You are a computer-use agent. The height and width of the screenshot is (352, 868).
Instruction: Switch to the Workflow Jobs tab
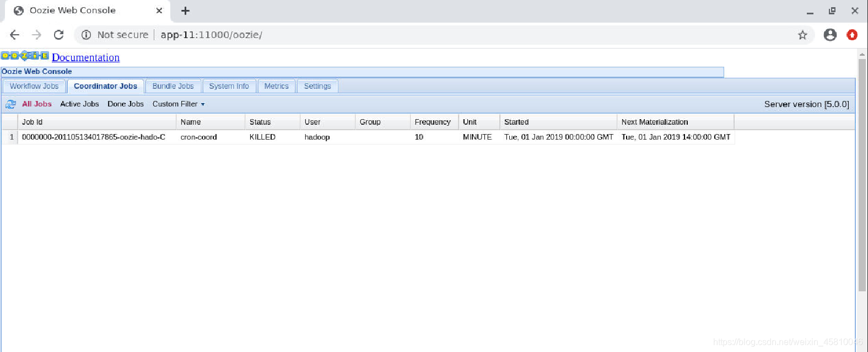coord(34,86)
